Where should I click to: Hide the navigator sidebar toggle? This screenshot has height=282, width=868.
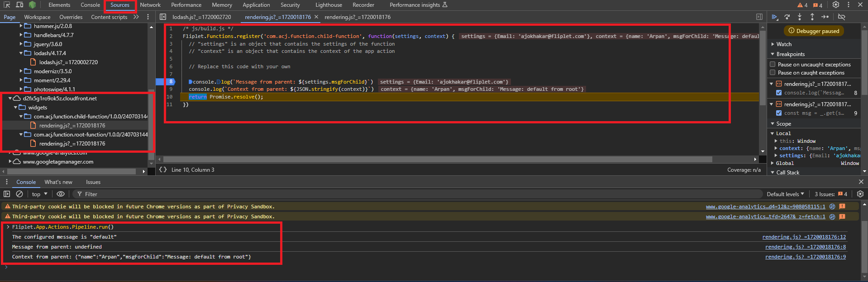pos(163,17)
